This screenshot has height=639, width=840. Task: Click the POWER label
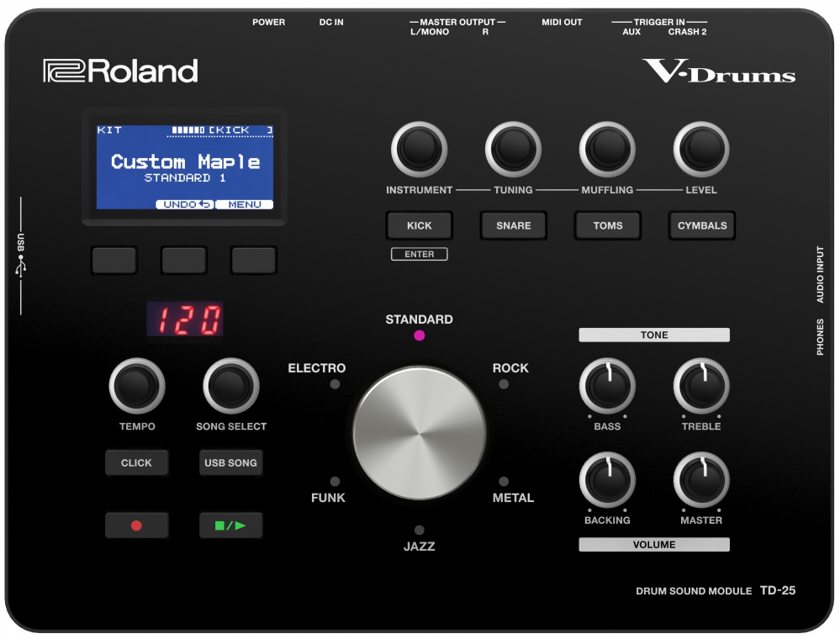coord(269,22)
